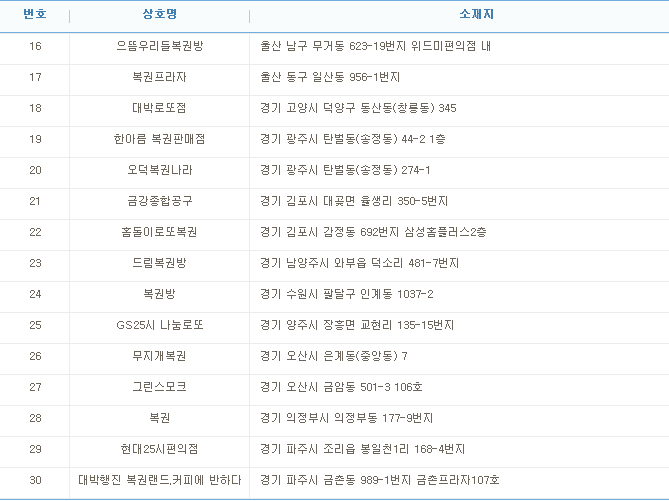This screenshot has height=501, width=669.
Task: Select the store name 드림복권방
Action: pos(160,263)
